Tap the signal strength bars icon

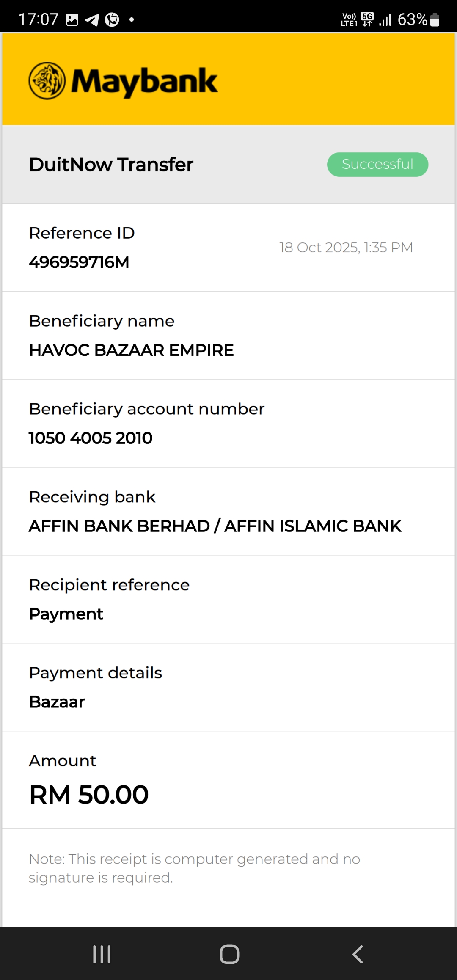[x=385, y=19]
